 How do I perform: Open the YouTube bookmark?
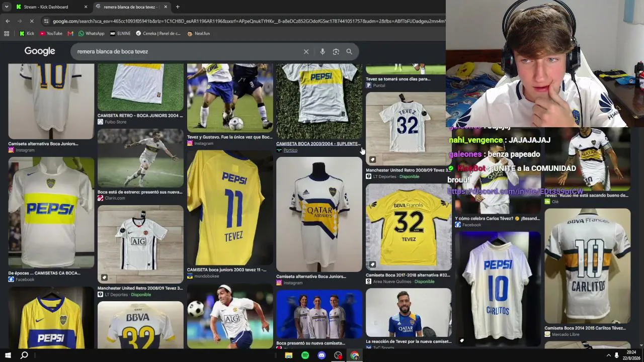[51, 34]
